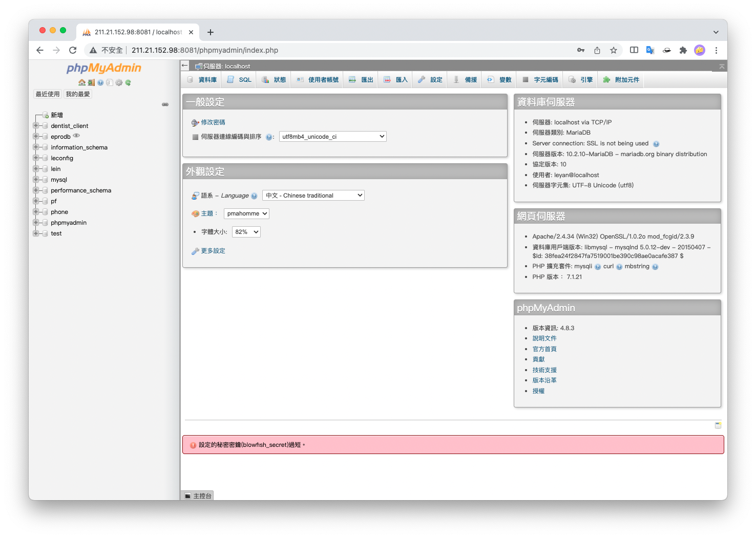Expand the leconfig database node
756x538 pixels.
tap(36, 158)
